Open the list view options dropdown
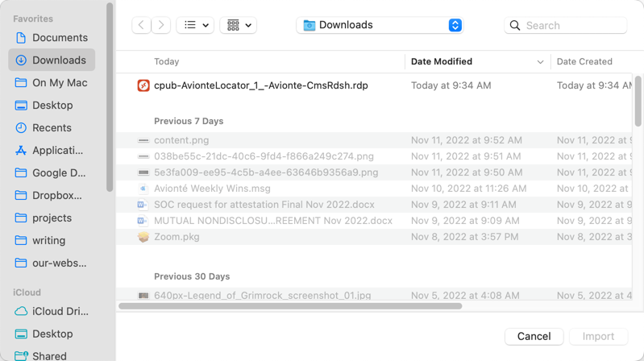644x361 pixels. [195, 25]
